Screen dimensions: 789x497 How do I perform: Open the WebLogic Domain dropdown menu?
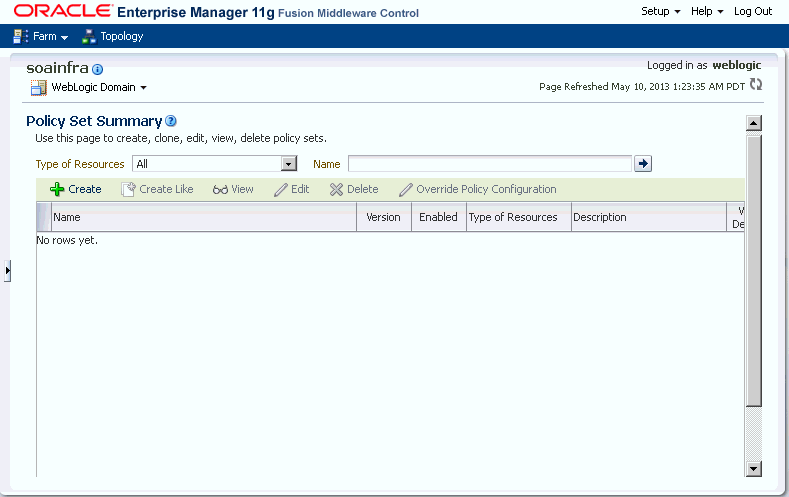click(99, 88)
